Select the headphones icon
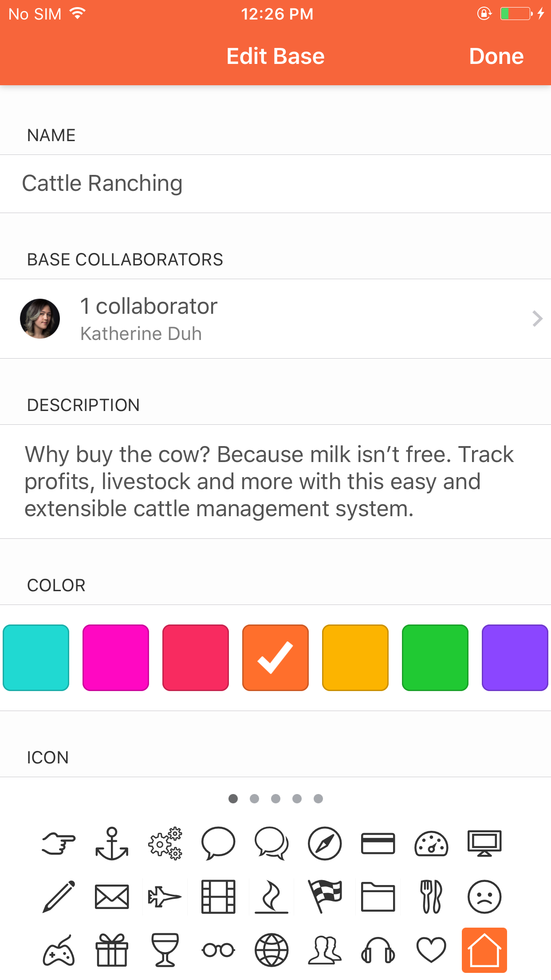Viewport: 551px width, 980px height. coord(378,949)
